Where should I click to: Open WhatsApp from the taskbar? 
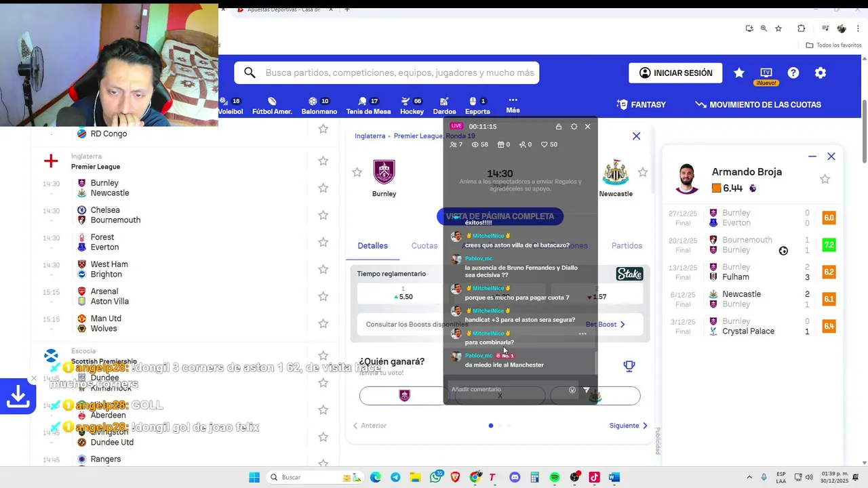click(435, 477)
